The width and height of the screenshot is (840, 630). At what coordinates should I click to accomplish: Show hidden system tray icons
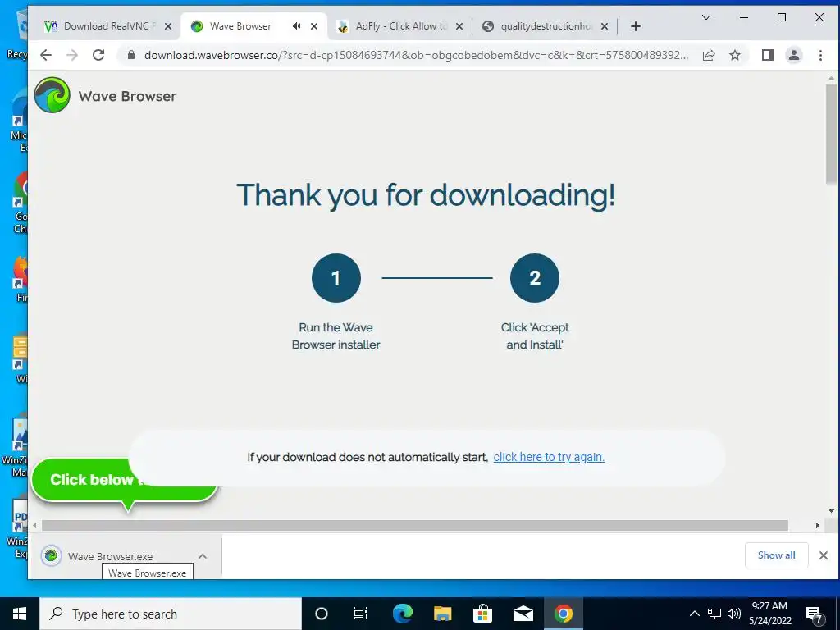(x=694, y=614)
